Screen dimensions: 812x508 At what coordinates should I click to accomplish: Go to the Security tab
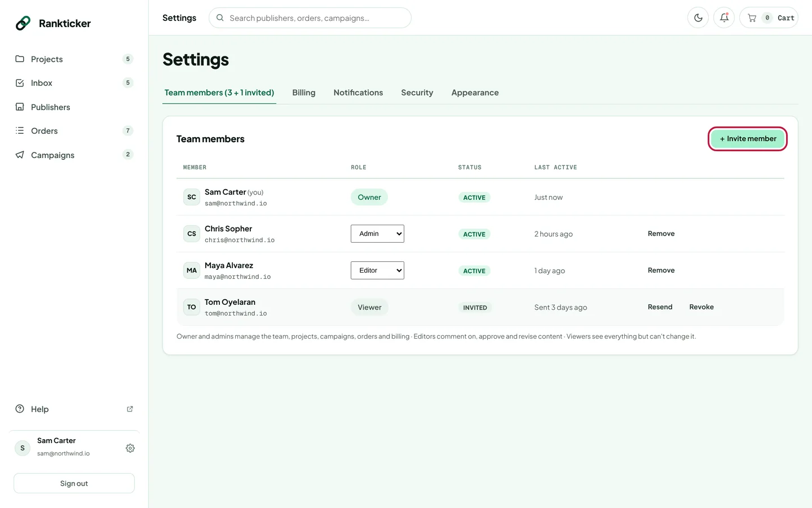point(417,93)
